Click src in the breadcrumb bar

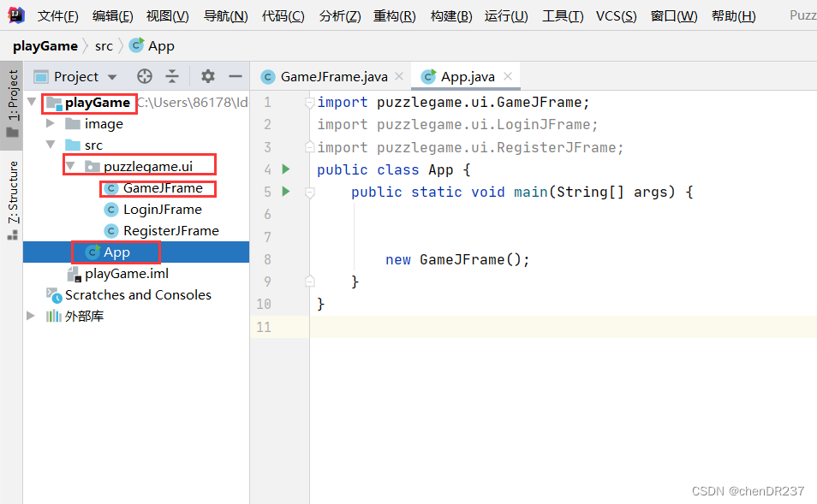point(104,46)
